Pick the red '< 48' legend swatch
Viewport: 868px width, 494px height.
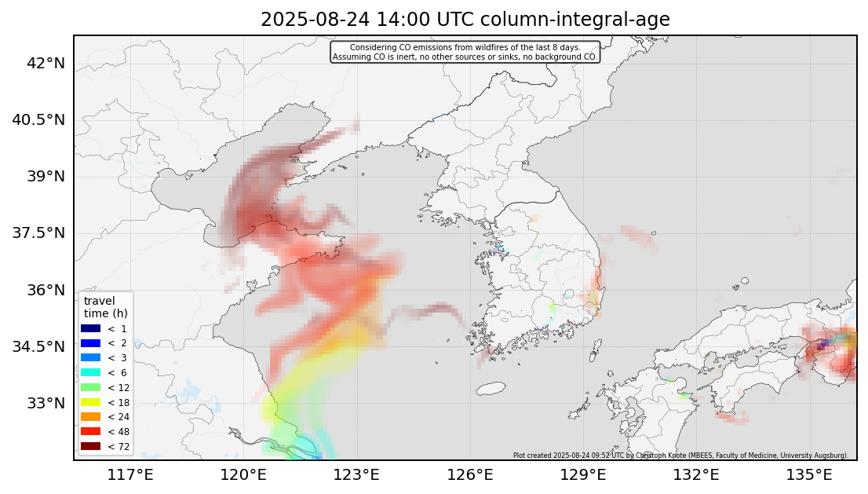[x=91, y=431]
